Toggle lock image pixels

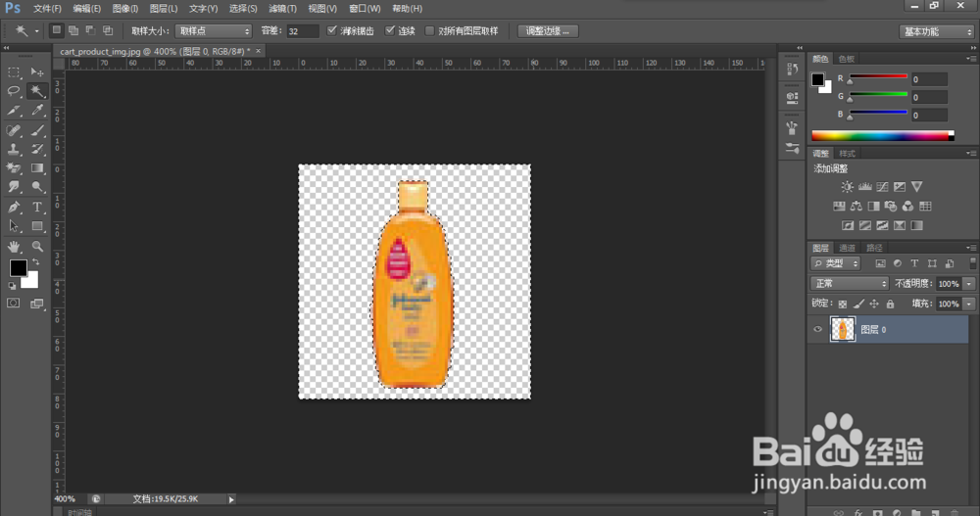858,304
